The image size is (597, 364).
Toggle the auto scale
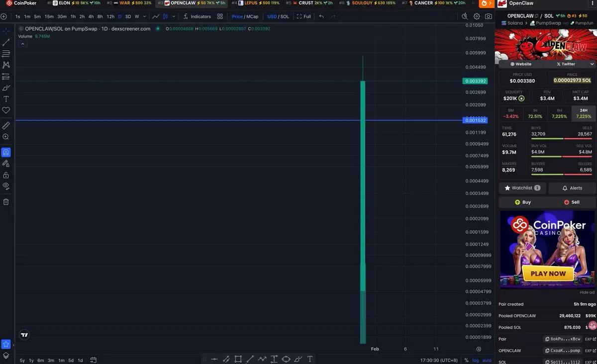pyautogui.click(x=487, y=360)
